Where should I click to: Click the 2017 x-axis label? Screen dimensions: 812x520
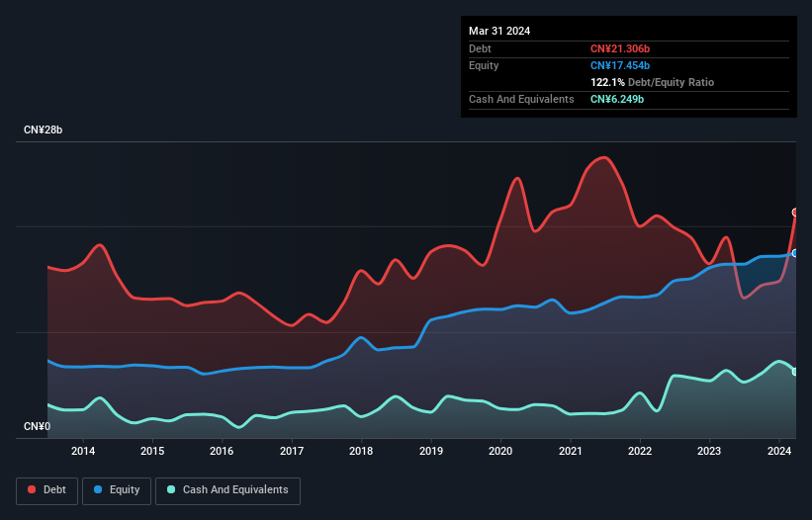(x=292, y=451)
